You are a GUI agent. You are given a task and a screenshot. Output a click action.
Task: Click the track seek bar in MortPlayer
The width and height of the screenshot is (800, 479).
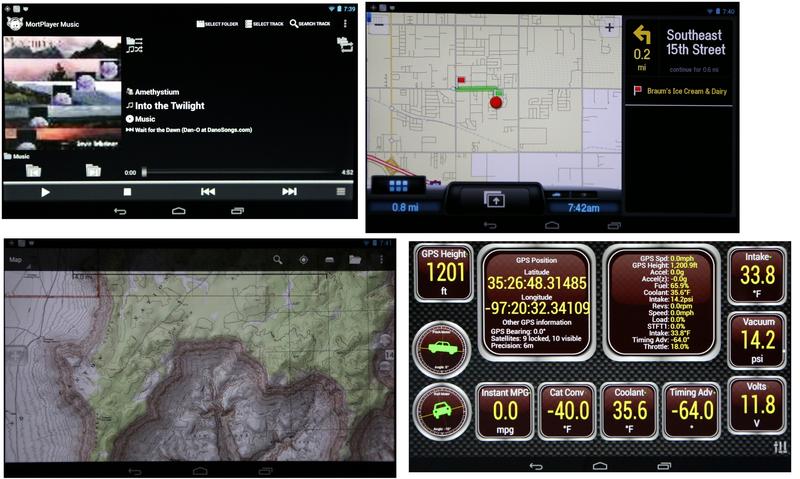pyautogui.click(x=240, y=172)
